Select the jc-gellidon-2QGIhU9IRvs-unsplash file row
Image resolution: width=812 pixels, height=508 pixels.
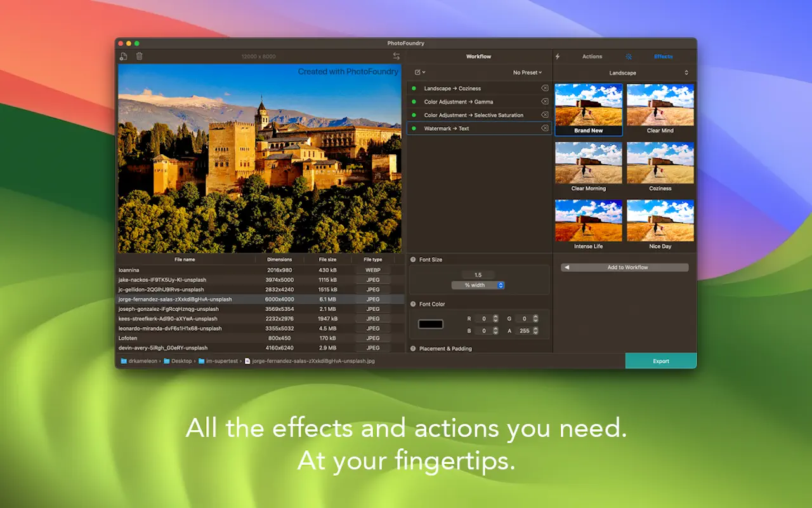pyautogui.click(x=261, y=290)
